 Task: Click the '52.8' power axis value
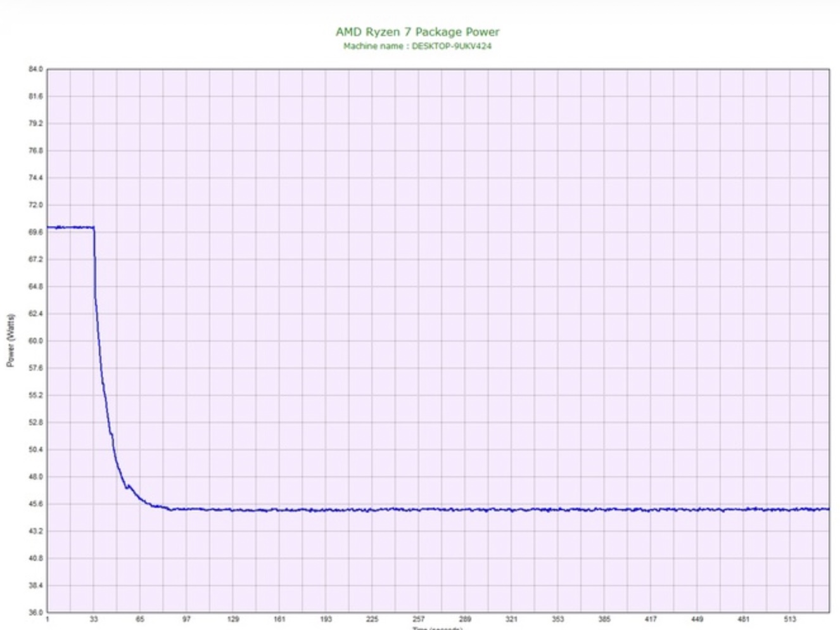click(35, 422)
